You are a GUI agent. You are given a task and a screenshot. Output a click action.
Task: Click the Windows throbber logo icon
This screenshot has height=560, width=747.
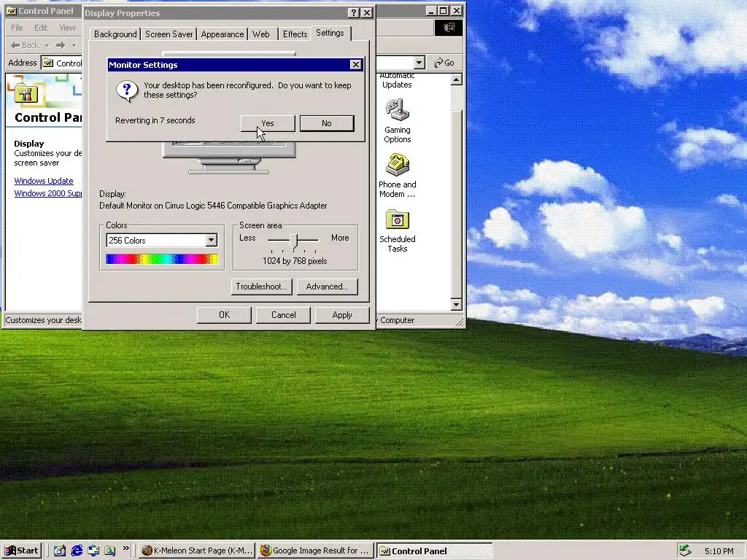pyautogui.click(x=449, y=28)
